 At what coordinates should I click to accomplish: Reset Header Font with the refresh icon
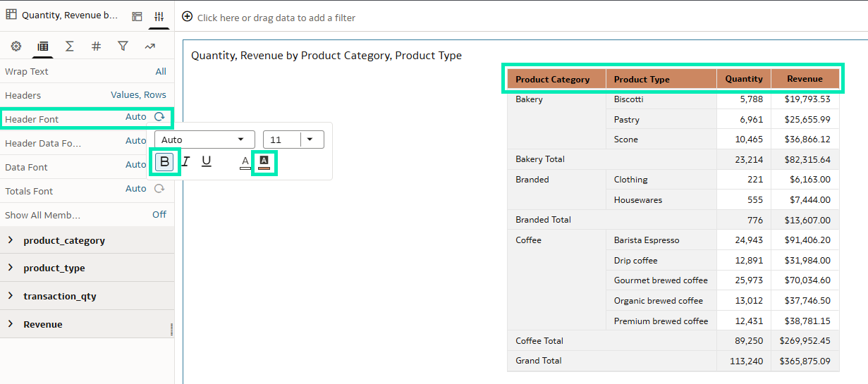160,117
